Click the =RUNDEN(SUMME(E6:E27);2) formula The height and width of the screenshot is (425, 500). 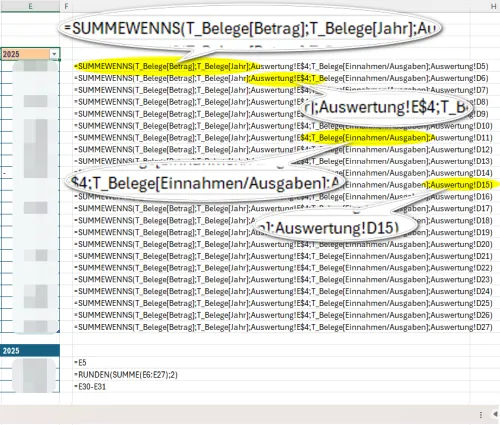tap(126, 375)
